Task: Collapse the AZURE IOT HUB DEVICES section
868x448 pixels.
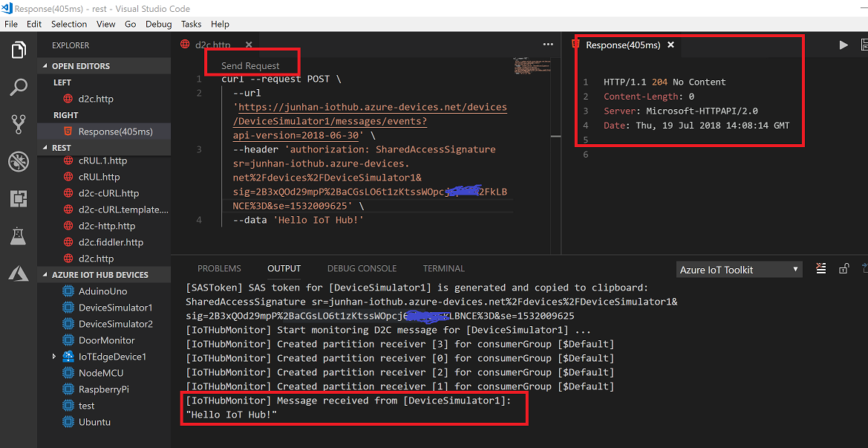Action: click(x=44, y=274)
